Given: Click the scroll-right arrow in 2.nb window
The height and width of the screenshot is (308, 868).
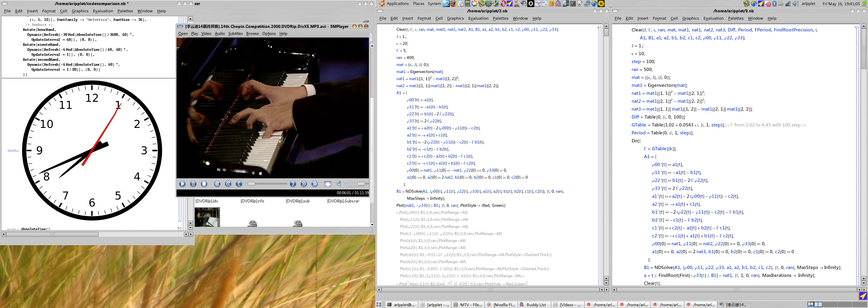Looking at the screenshot, I should [606, 290].
